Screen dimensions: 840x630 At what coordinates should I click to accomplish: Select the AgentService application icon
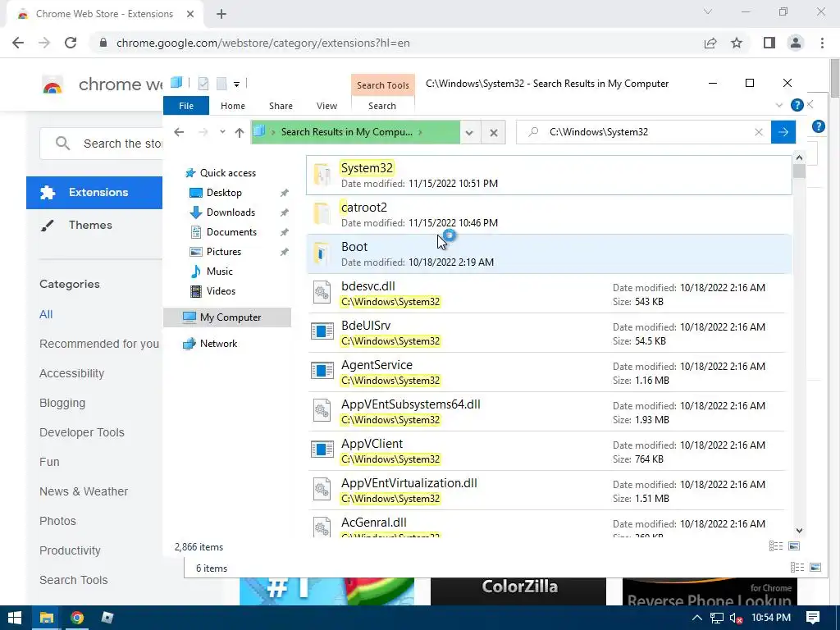tap(322, 371)
